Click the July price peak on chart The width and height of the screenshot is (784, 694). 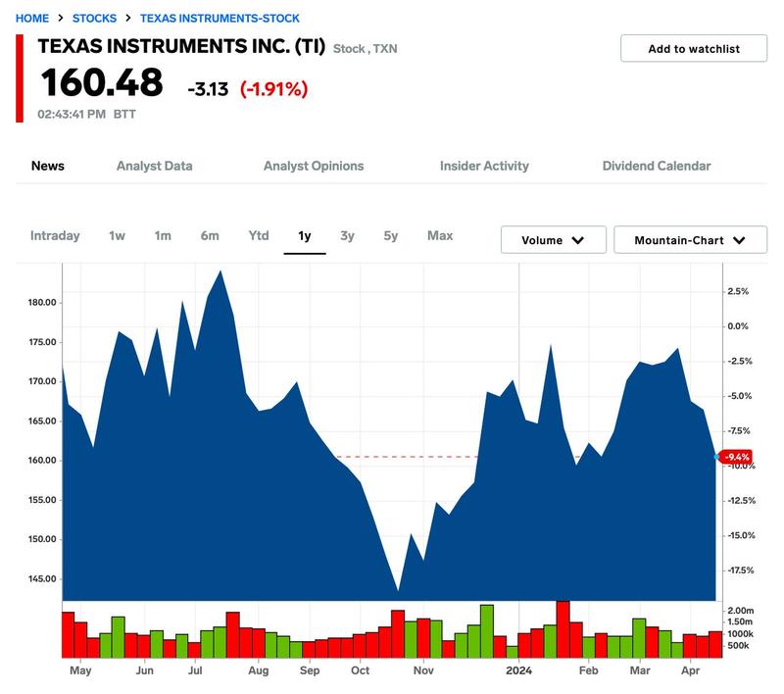220,272
